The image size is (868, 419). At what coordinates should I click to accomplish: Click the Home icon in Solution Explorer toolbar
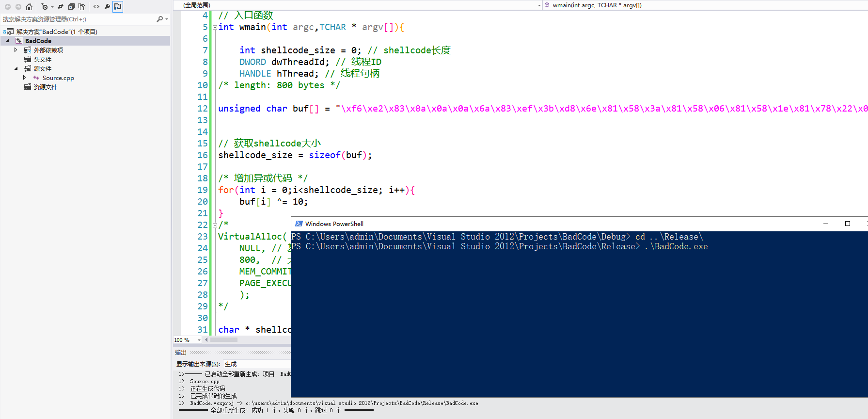(29, 7)
